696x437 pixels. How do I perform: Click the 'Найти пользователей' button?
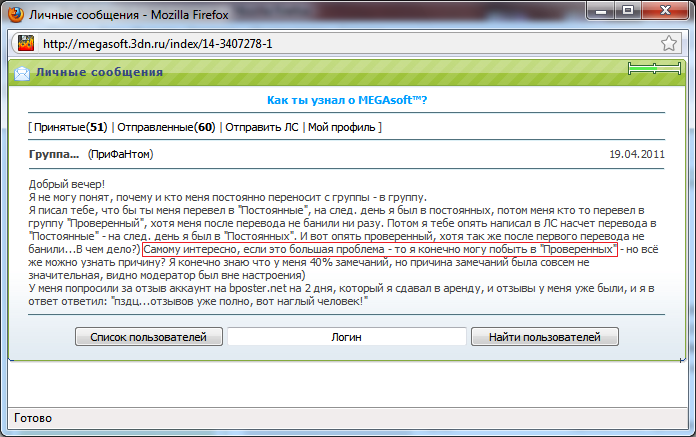545,337
